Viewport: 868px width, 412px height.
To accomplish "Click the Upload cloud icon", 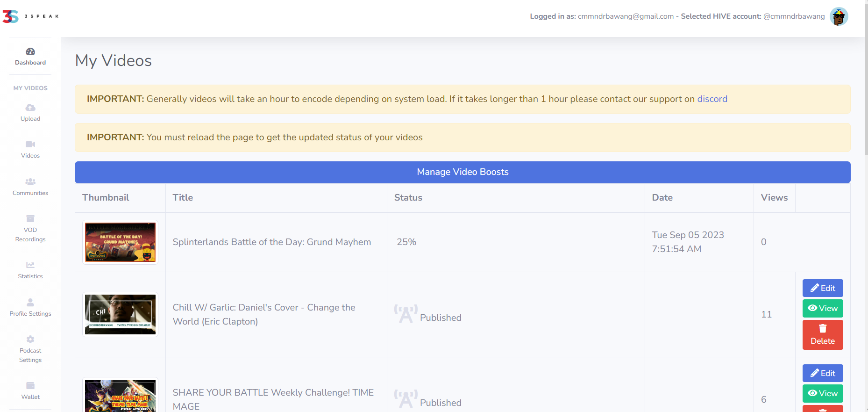I will (30, 108).
